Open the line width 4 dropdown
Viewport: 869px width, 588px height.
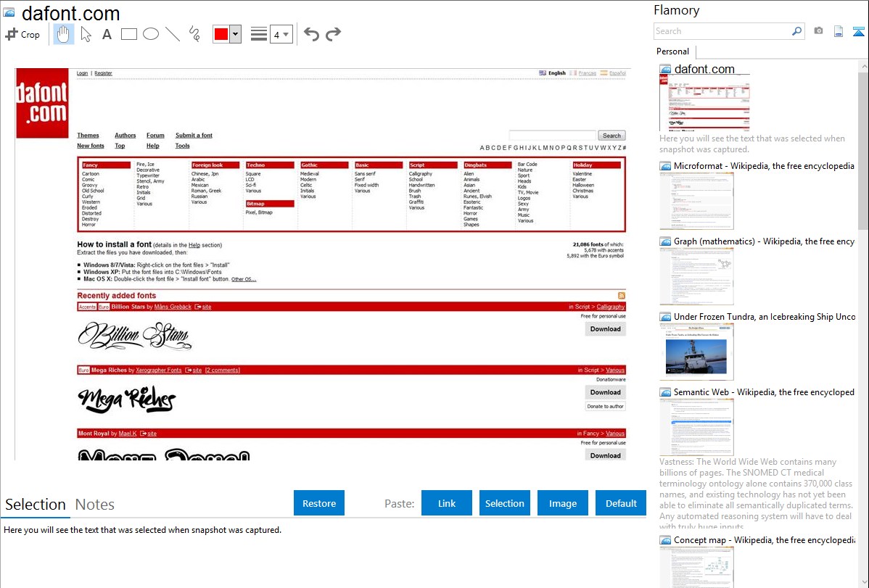[x=281, y=34]
